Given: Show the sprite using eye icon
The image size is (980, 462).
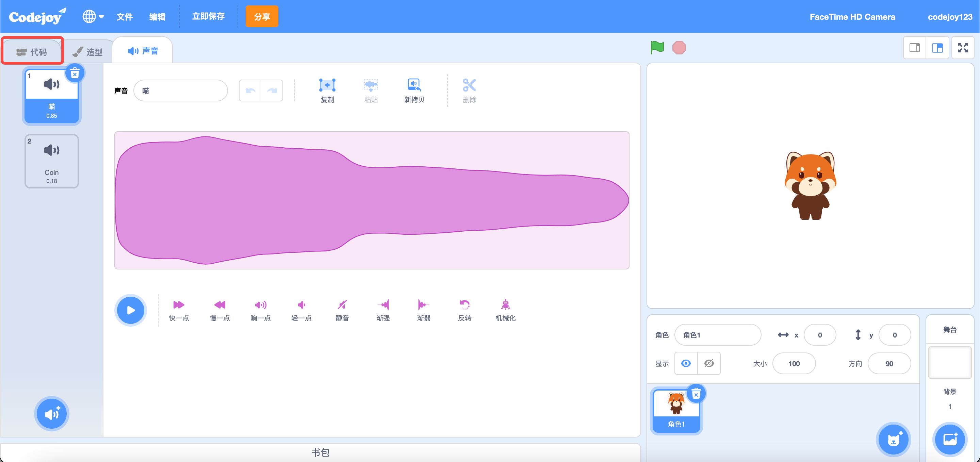Looking at the screenshot, I should pyautogui.click(x=686, y=364).
